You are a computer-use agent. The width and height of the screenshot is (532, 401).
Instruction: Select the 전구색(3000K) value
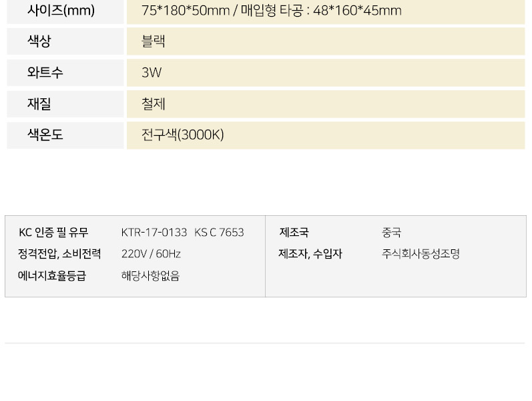(182, 135)
